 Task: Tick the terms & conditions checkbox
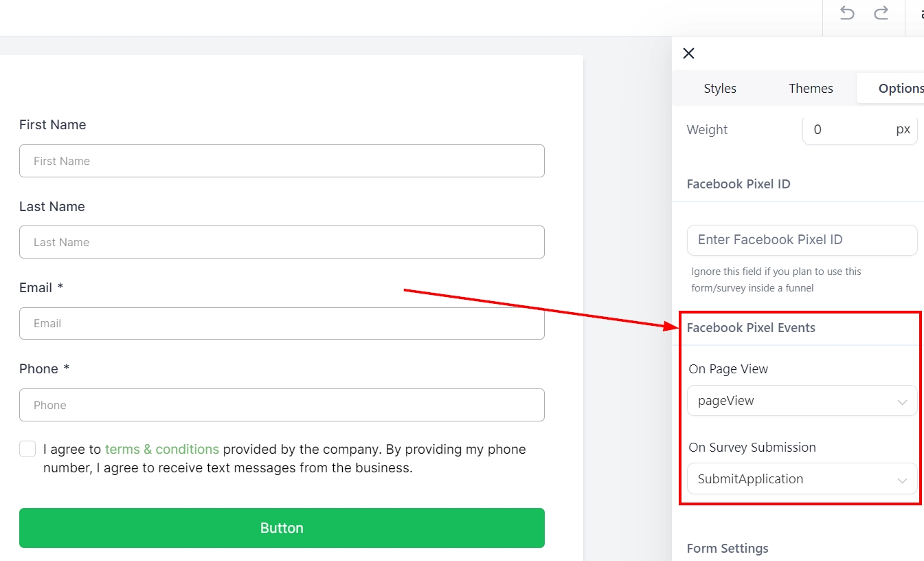pyautogui.click(x=27, y=450)
